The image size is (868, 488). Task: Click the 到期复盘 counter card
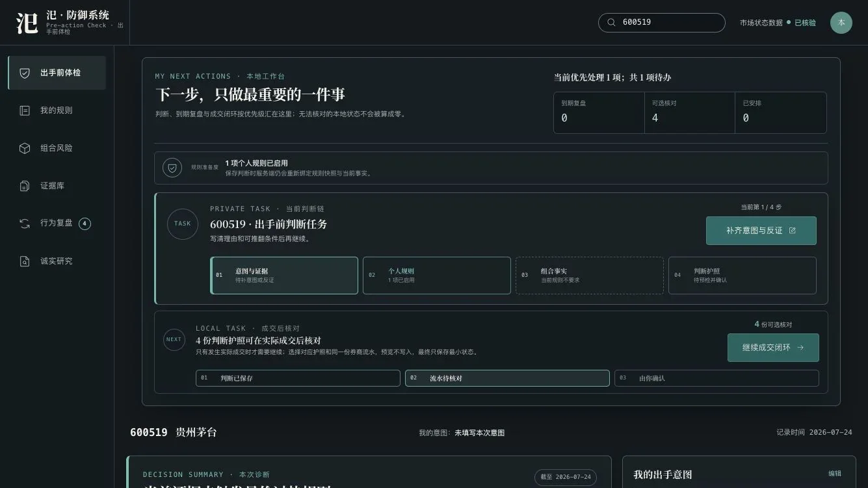click(599, 112)
